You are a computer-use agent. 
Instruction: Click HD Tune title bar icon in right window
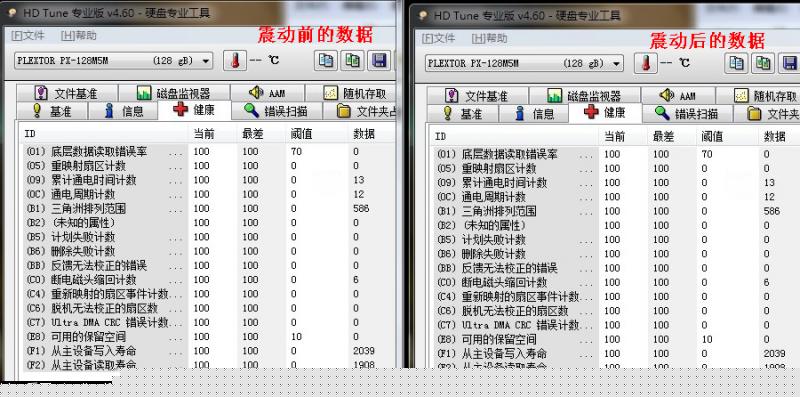click(x=422, y=15)
